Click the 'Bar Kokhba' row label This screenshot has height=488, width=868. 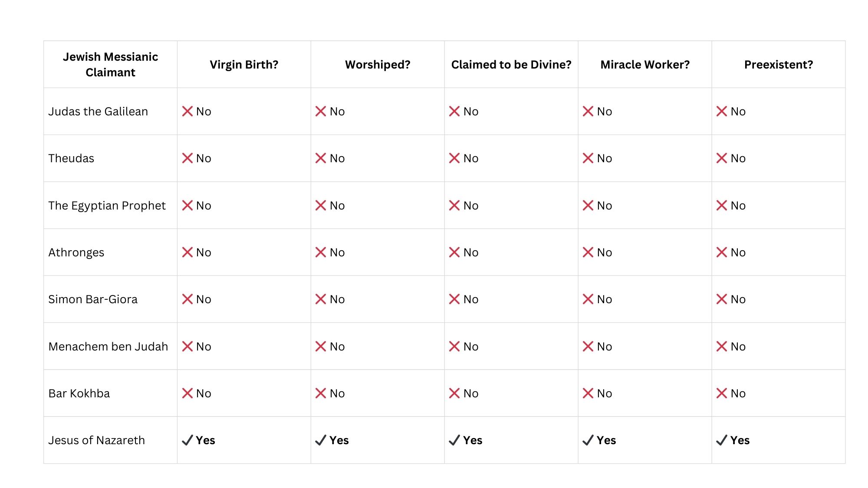click(x=79, y=393)
